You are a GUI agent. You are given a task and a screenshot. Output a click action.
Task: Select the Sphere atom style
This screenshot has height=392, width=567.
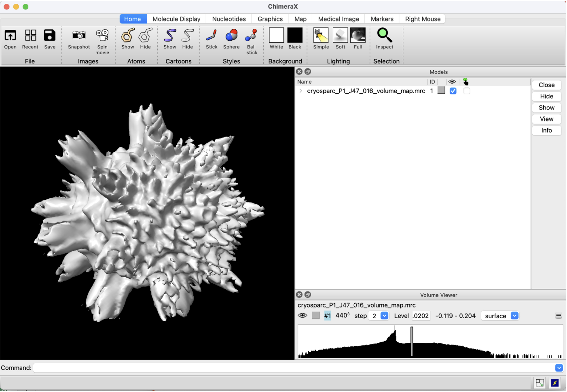[x=231, y=39]
